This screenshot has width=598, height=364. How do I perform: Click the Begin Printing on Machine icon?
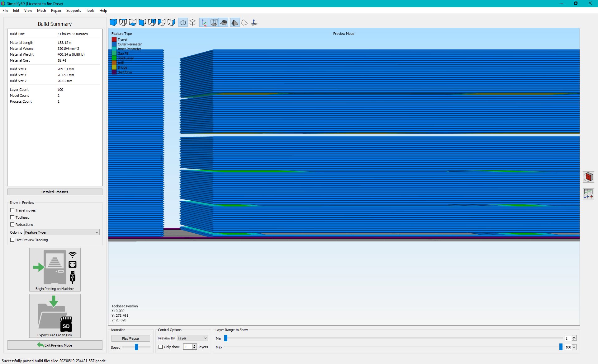tap(55, 269)
